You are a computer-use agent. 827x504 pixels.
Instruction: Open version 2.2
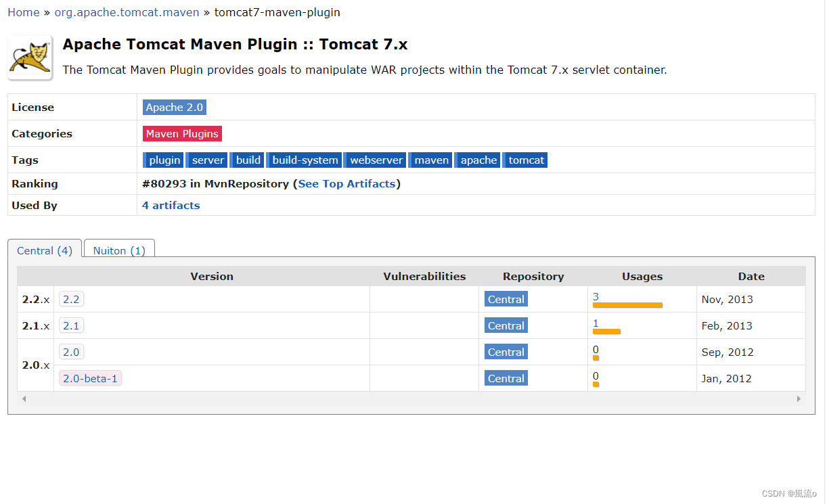pyautogui.click(x=71, y=299)
